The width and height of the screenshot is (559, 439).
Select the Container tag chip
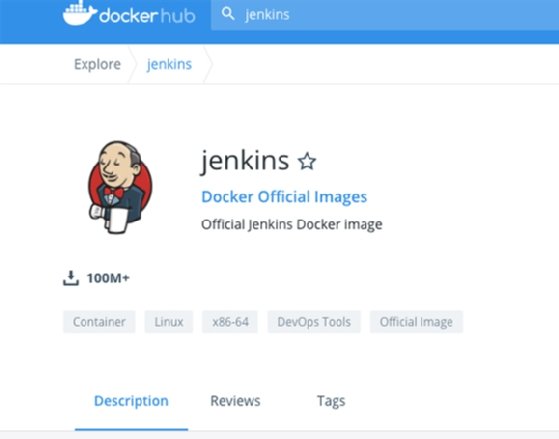click(99, 322)
